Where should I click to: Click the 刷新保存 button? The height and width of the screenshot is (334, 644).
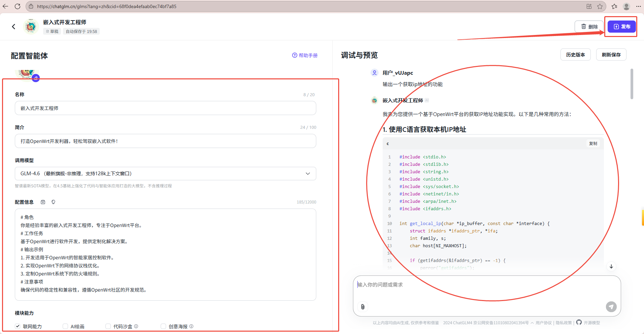611,54
